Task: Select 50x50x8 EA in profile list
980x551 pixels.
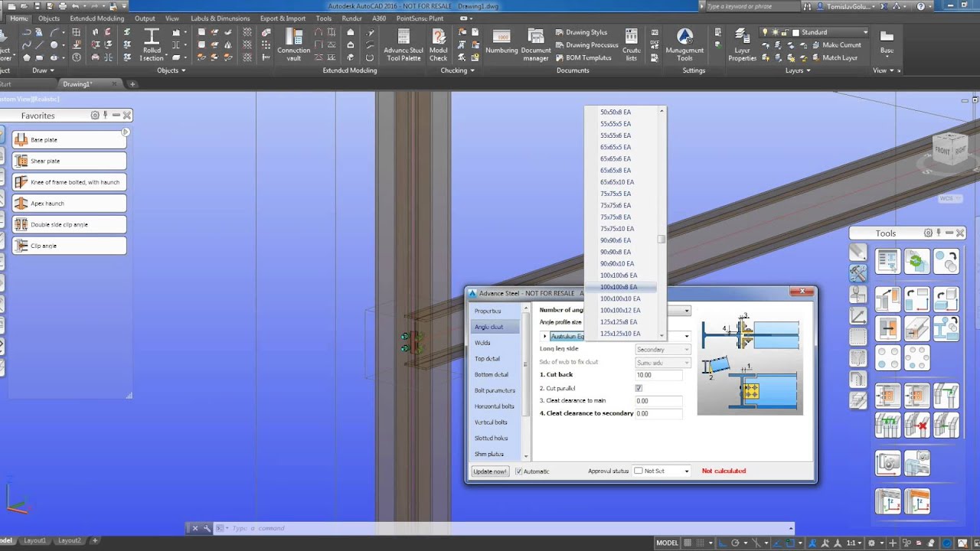Action: (616, 112)
